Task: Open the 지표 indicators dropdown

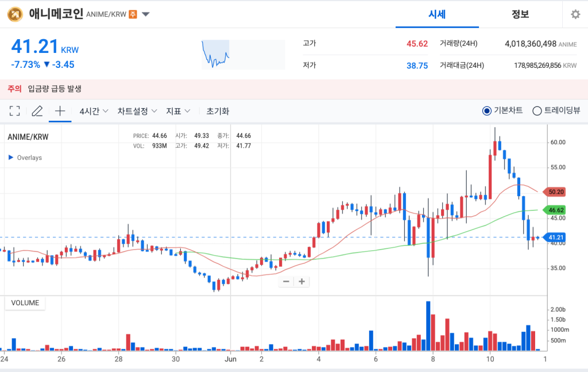Action: (x=178, y=111)
